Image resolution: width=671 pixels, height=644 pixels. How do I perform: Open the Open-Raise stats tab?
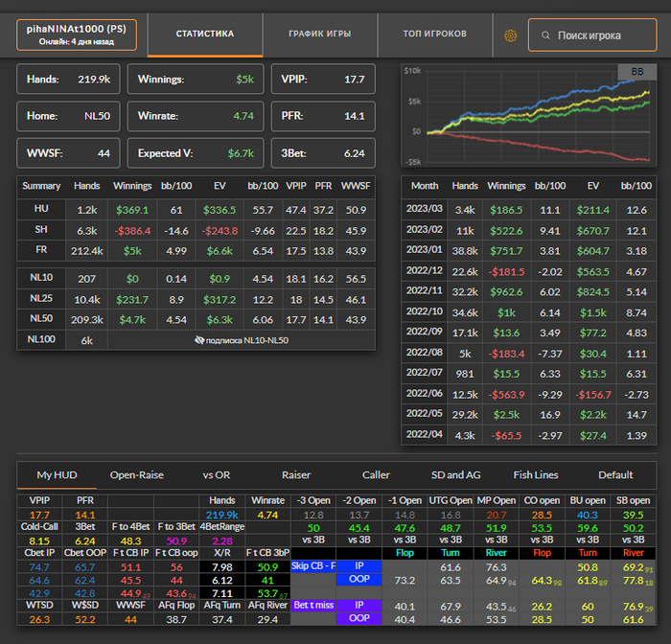(x=137, y=474)
